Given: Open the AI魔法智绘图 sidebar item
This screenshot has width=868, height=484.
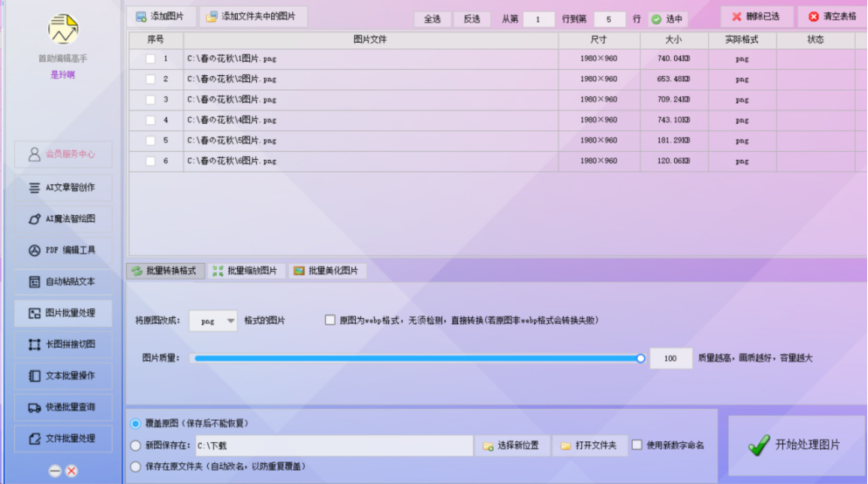Looking at the screenshot, I should 63,219.
